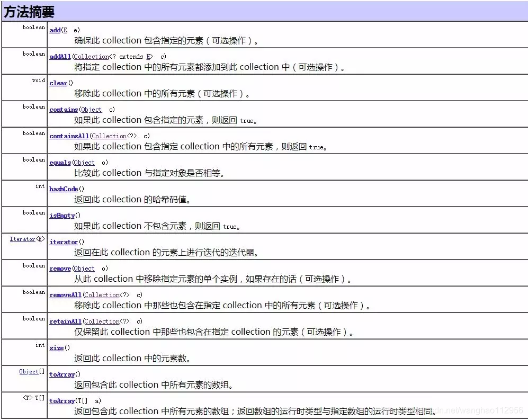Viewport: 528px width, 420px height.
Task: Click the size method link
Action: [55, 348]
